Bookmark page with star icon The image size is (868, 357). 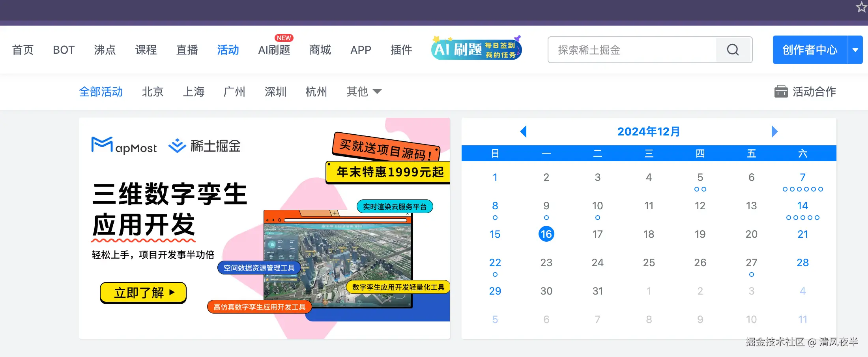tap(862, 7)
